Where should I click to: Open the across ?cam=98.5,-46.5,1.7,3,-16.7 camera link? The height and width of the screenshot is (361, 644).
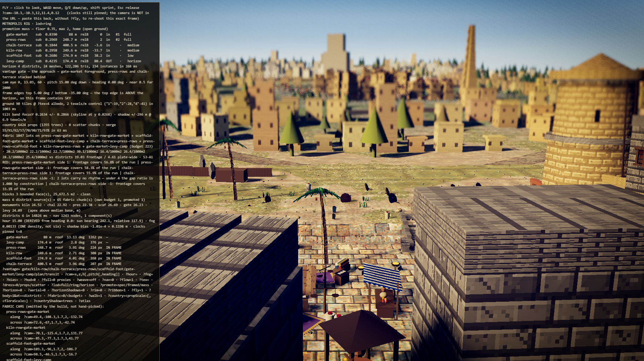point(43,354)
